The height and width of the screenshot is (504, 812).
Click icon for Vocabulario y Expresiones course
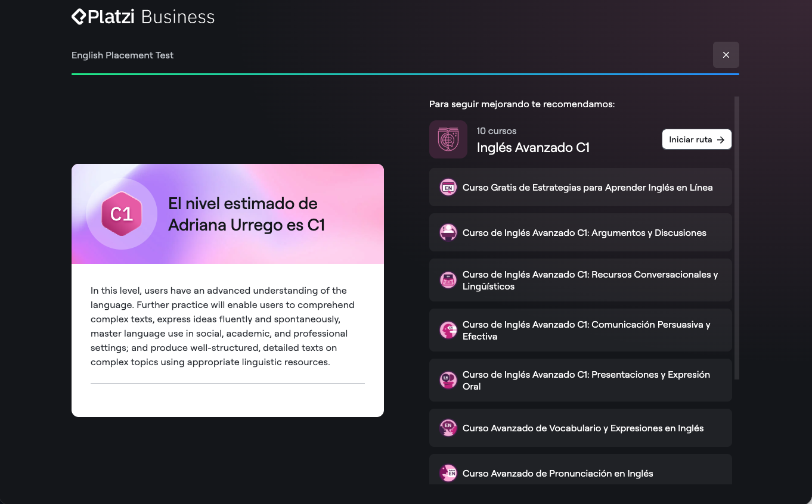click(x=448, y=428)
